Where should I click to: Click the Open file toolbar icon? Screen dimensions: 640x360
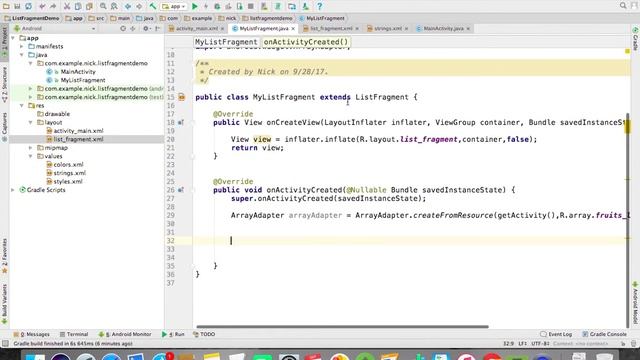pyautogui.click(x=6, y=6)
